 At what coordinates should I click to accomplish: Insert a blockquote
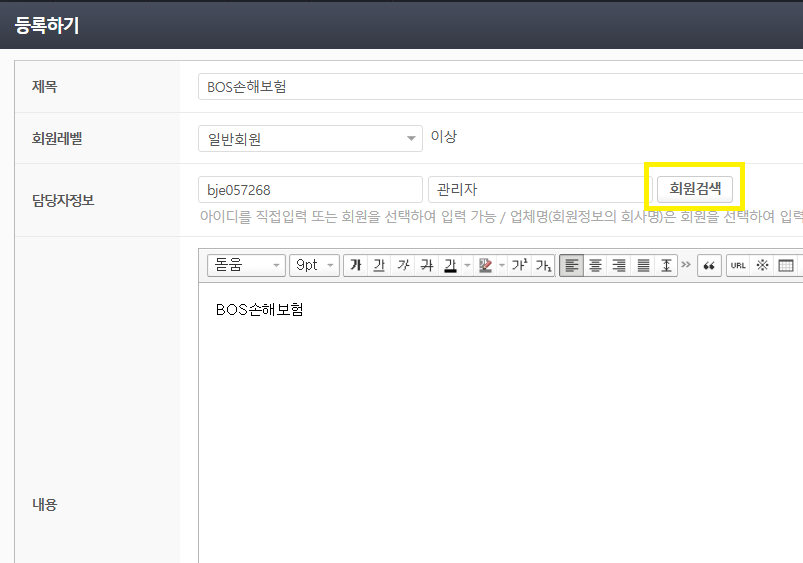(x=709, y=265)
